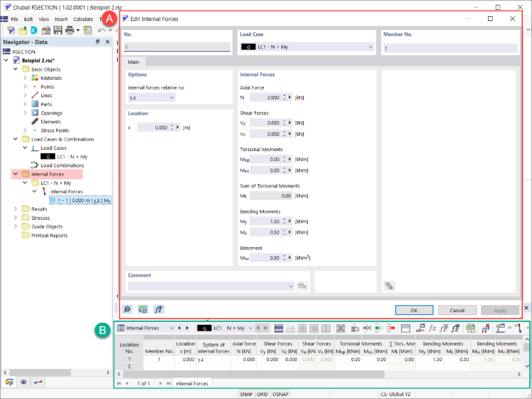This screenshot has width=532, height=399.
Task: Click the bending moment My value field
Action: click(x=265, y=221)
